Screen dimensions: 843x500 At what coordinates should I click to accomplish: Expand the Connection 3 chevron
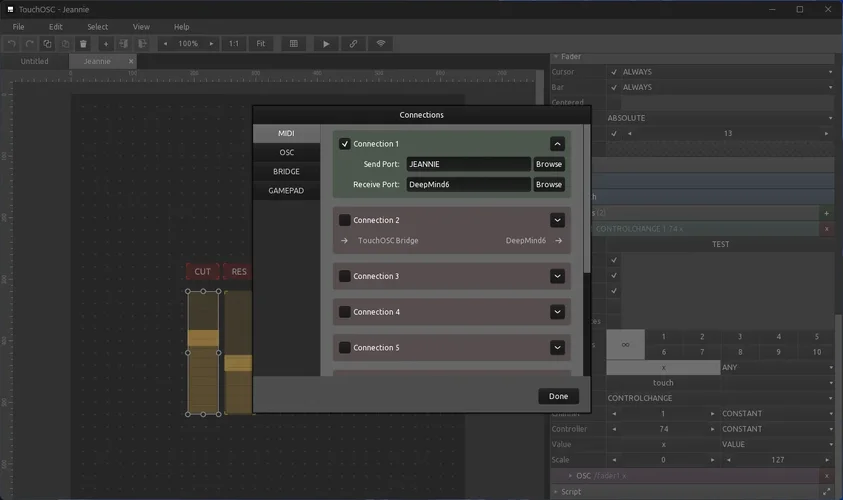tap(557, 276)
